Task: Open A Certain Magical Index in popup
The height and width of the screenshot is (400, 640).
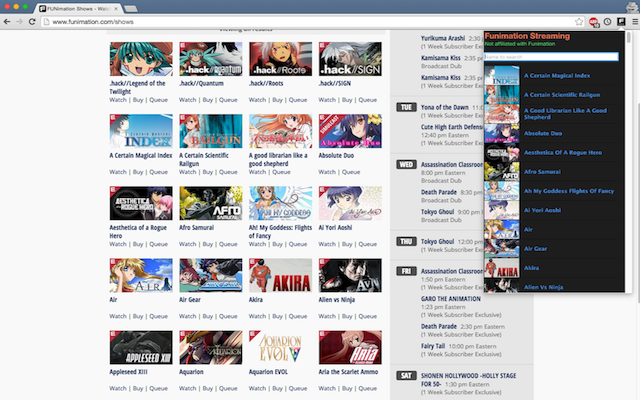Action: (x=557, y=76)
